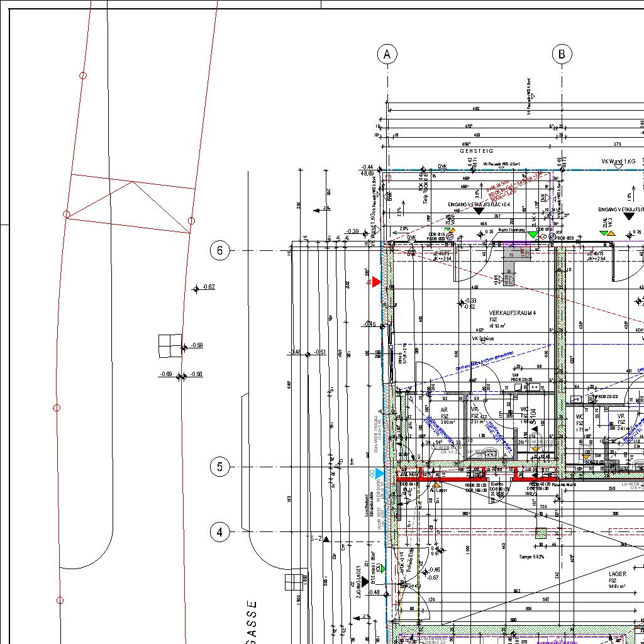Select the AR room label
The height and width of the screenshot is (644, 644).
coord(444,410)
